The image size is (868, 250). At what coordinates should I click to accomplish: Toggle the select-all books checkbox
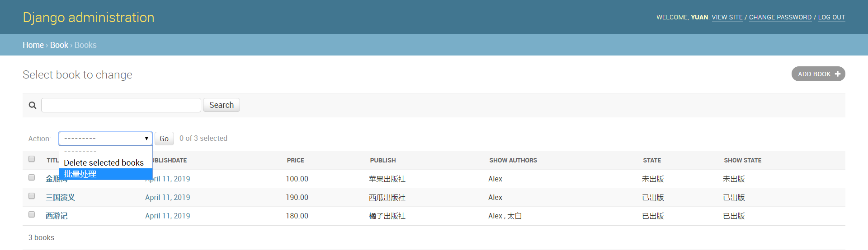tap(32, 159)
